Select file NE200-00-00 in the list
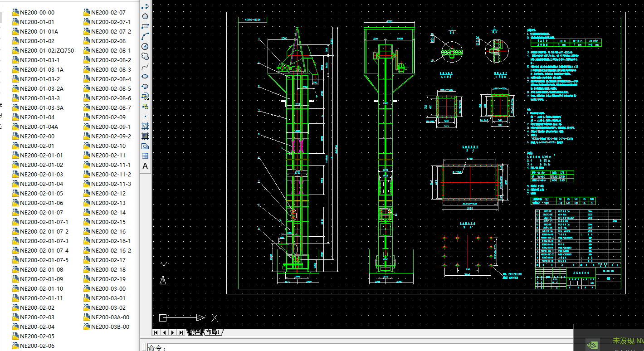 (37, 12)
